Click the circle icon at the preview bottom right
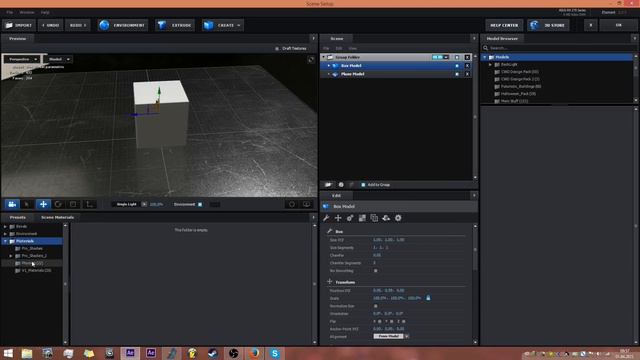Screen dimensions: 640x360 pos(292,204)
